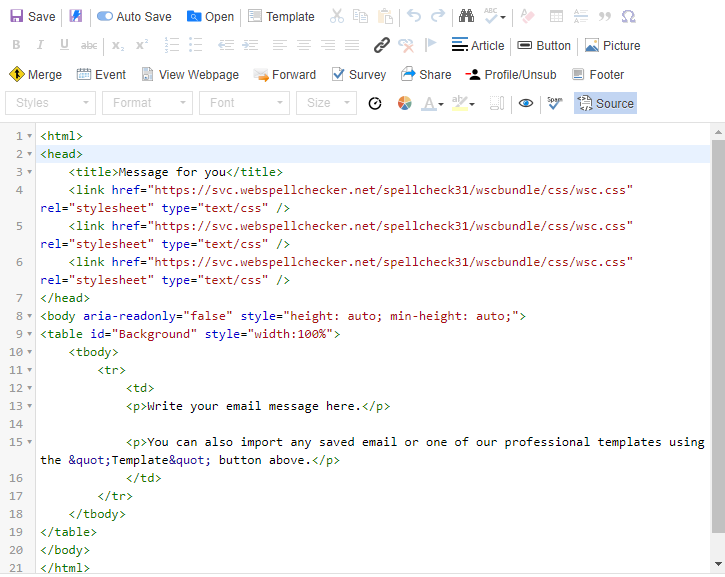Justify text alignment

[x=352, y=45]
